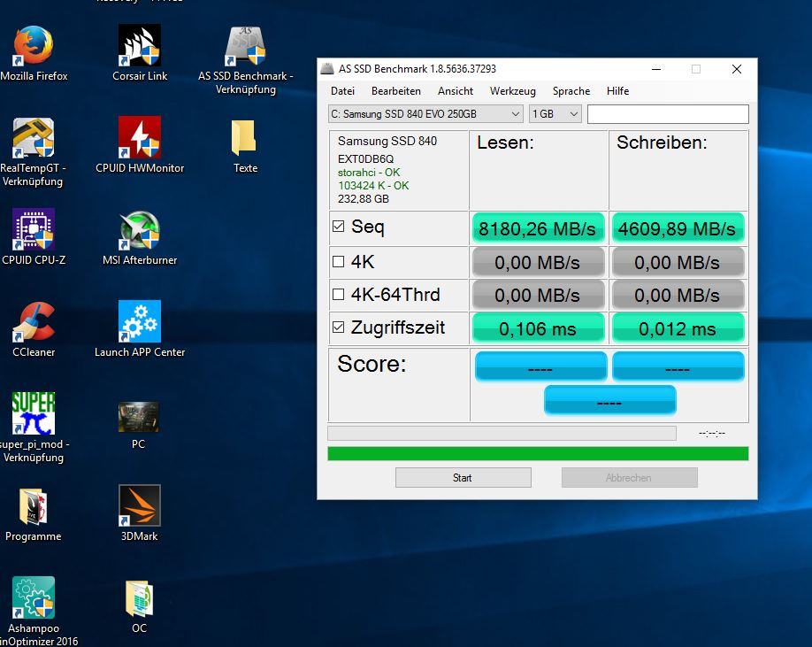Open the Werkzeug menu

click(x=513, y=91)
